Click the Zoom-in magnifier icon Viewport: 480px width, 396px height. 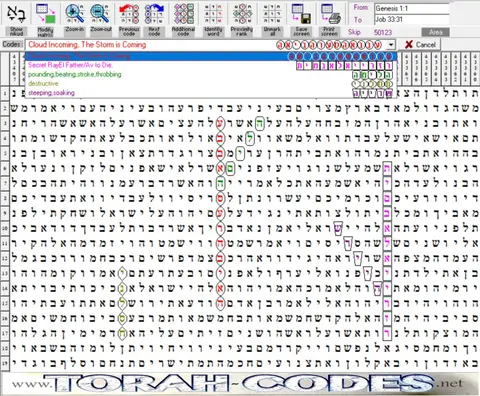74,15
